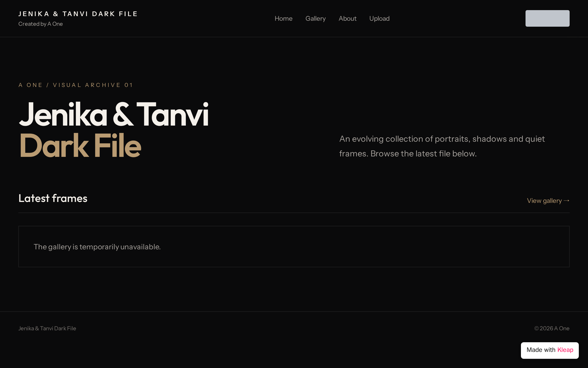Open the Home nav link
The height and width of the screenshot is (368, 588).
283,18
